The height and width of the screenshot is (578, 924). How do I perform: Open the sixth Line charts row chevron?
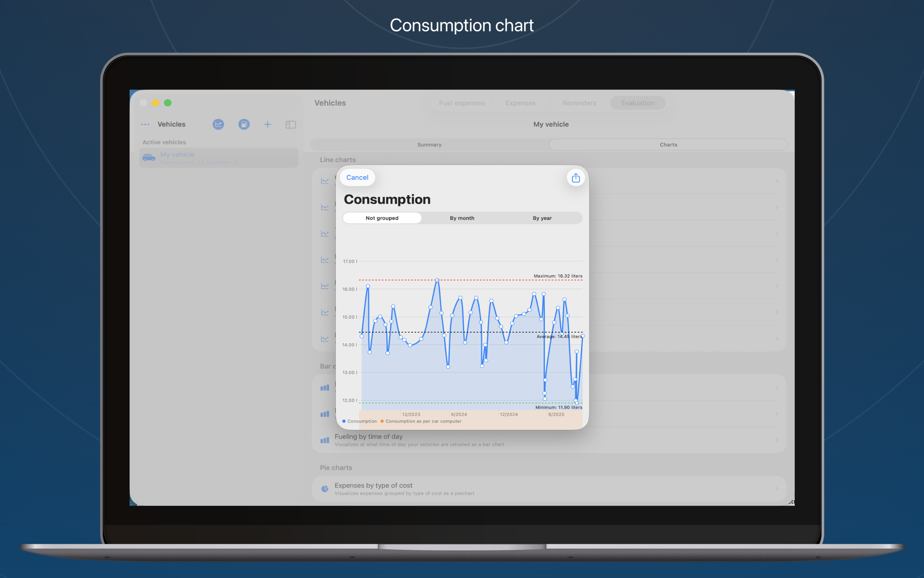point(777,312)
